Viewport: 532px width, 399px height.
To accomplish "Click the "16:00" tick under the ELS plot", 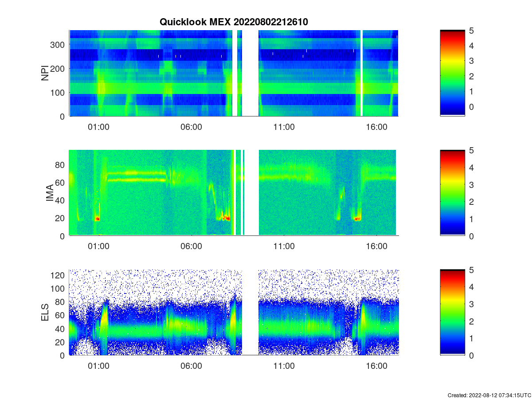I will click(376, 366).
